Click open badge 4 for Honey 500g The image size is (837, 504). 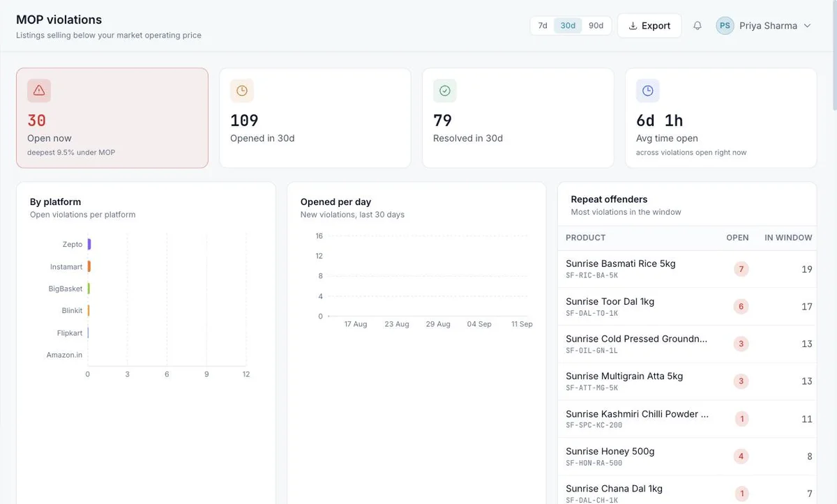pyautogui.click(x=741, y=457)
